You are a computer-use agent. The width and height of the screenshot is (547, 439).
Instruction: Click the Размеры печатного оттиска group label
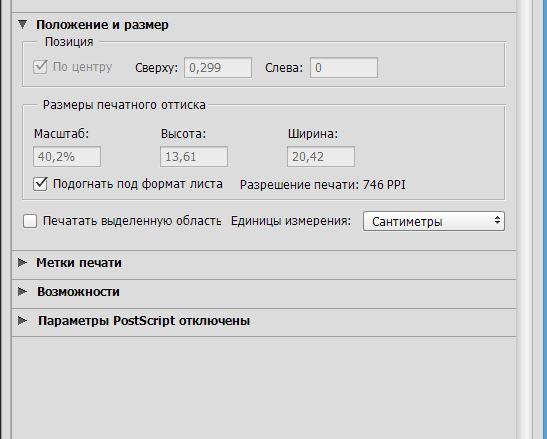124,105
